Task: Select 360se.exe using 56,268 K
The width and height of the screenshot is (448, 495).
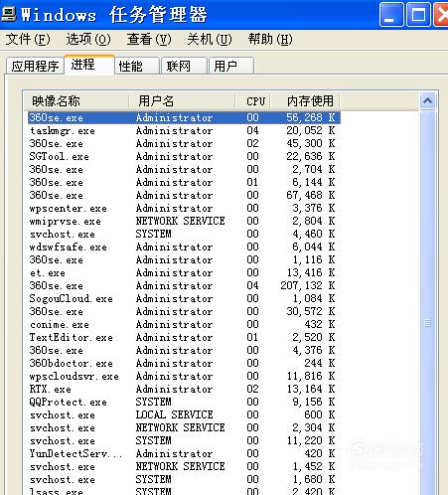Action: point(184,117)
